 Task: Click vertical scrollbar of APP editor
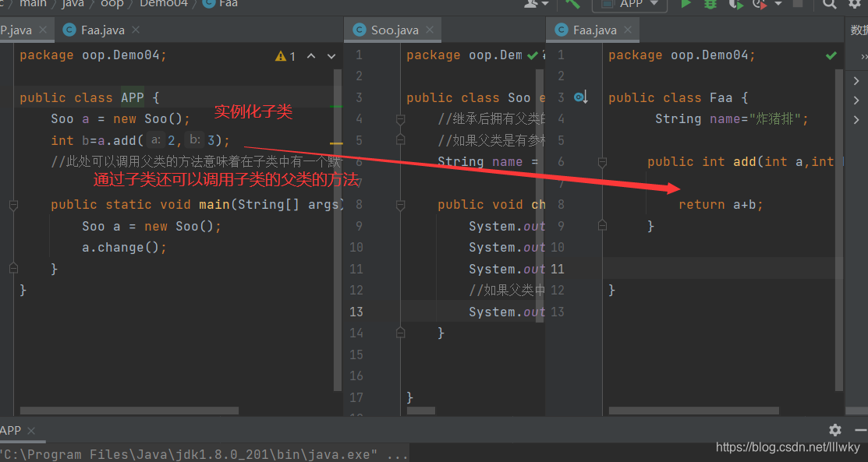point(338,230)
